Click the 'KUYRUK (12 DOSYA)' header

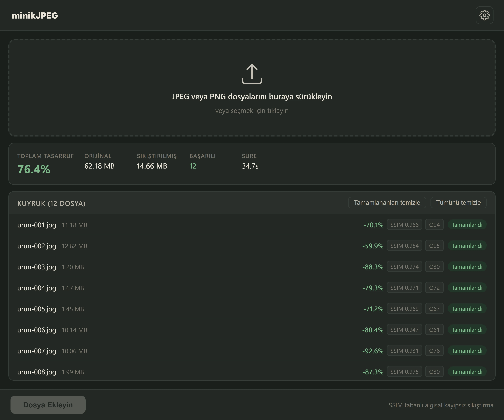[x=51, y=203]
